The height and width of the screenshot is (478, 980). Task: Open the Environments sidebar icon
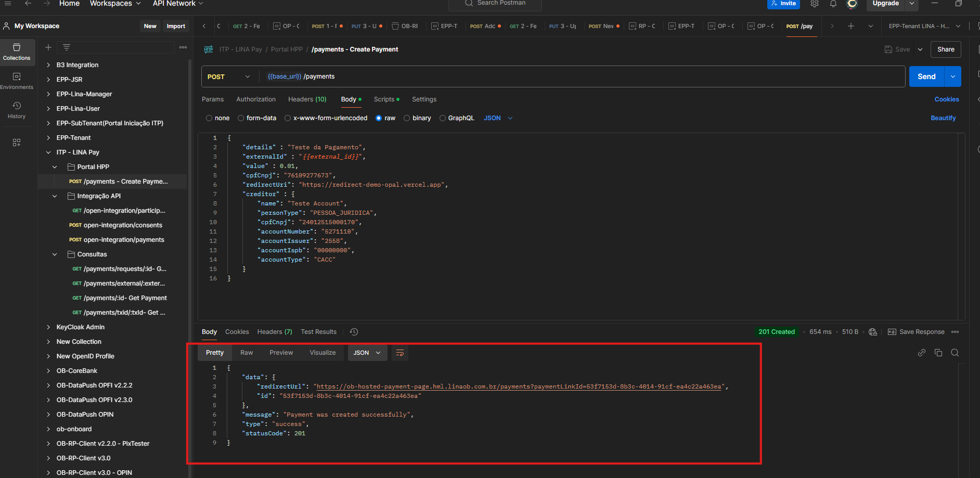(17, 81)
